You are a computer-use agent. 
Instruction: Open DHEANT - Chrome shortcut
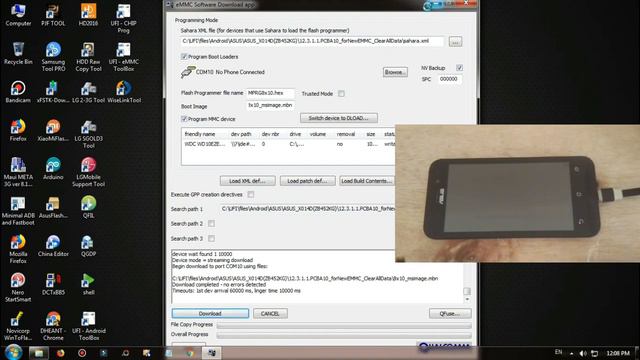tap(53, 326)
